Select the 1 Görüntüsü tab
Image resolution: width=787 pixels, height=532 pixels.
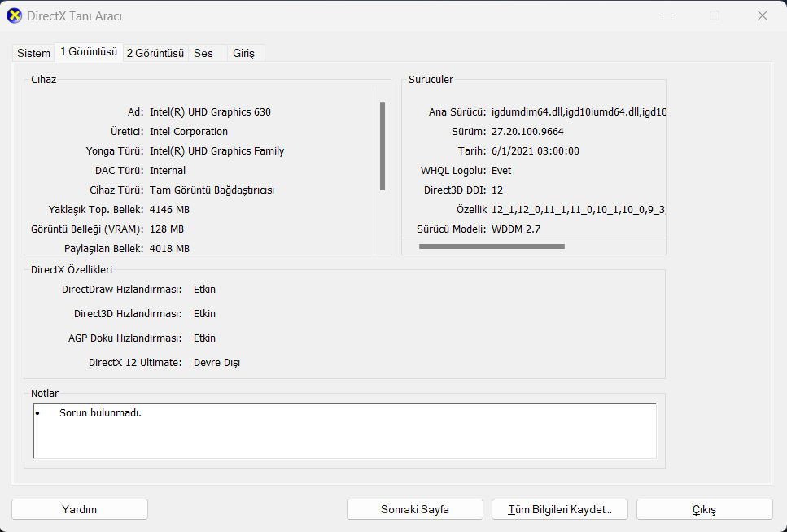tap(89, 52)
